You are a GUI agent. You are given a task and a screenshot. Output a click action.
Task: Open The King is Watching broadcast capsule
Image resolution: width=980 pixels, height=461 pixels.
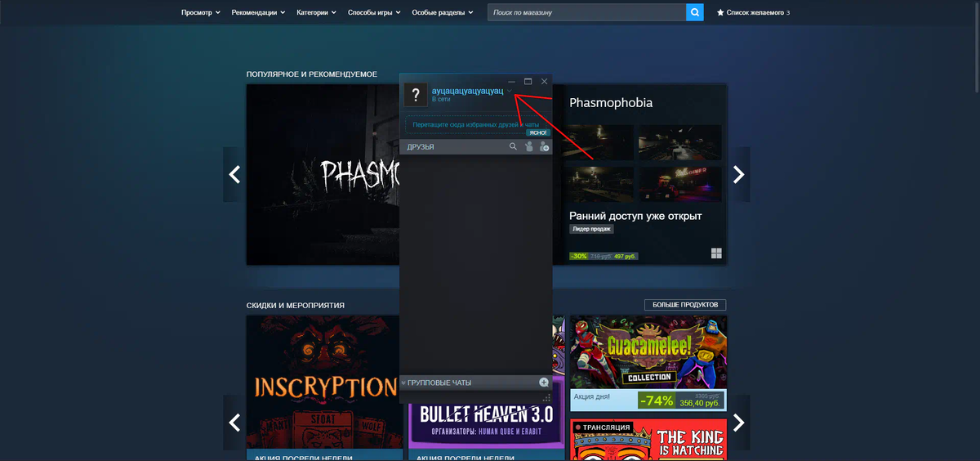coord(648,441)
